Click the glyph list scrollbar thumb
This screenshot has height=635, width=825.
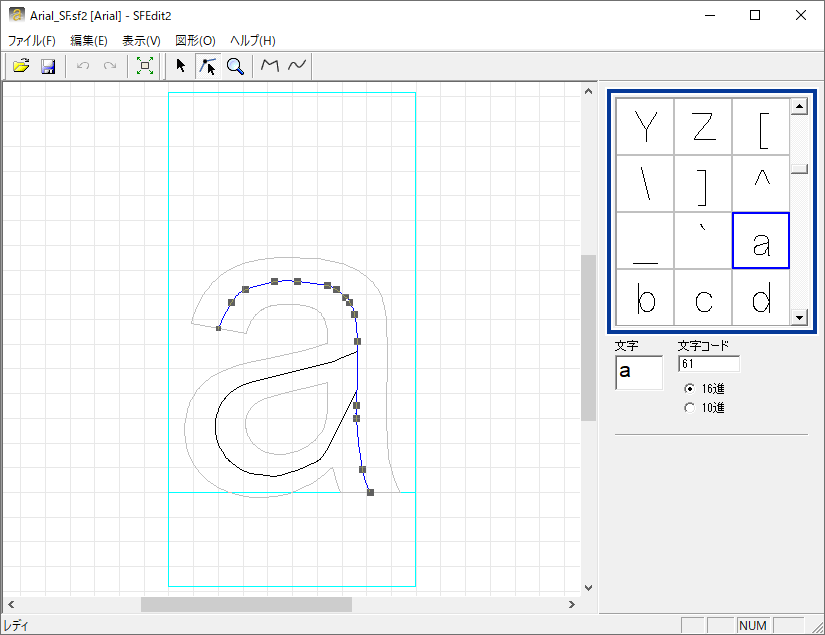[x=799, y=169]
